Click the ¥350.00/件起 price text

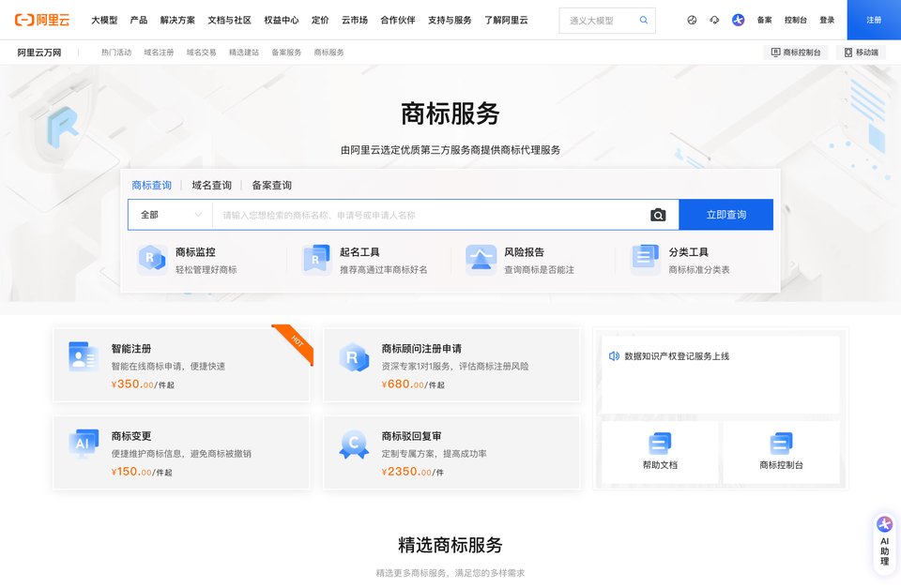click(143, 384)
